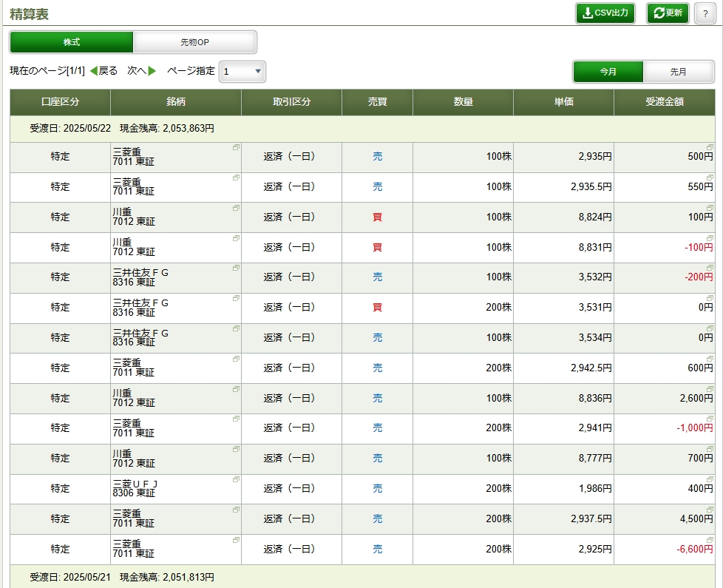
Task: Click 返済(一日) in 8,777円 row
Action: (289, 459)
